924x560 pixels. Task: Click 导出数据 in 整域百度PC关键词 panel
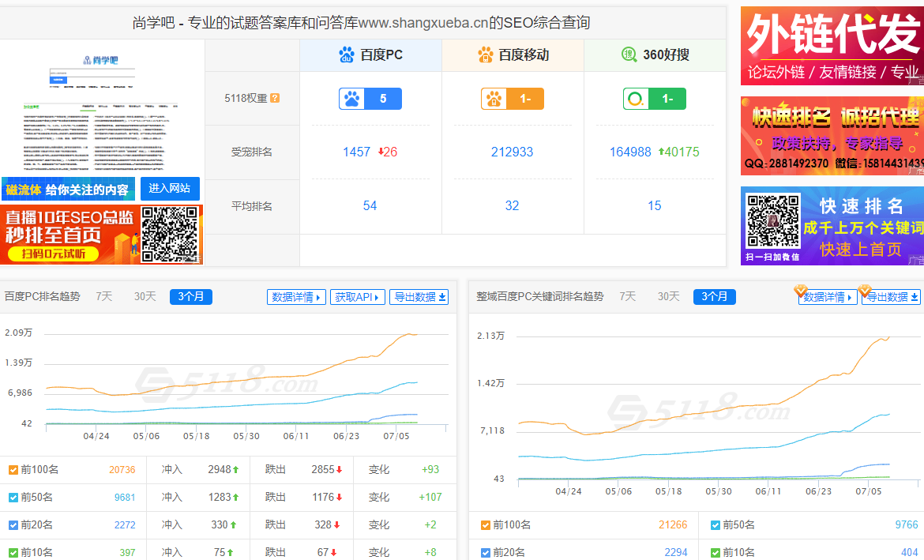click(x=891, y=297)
